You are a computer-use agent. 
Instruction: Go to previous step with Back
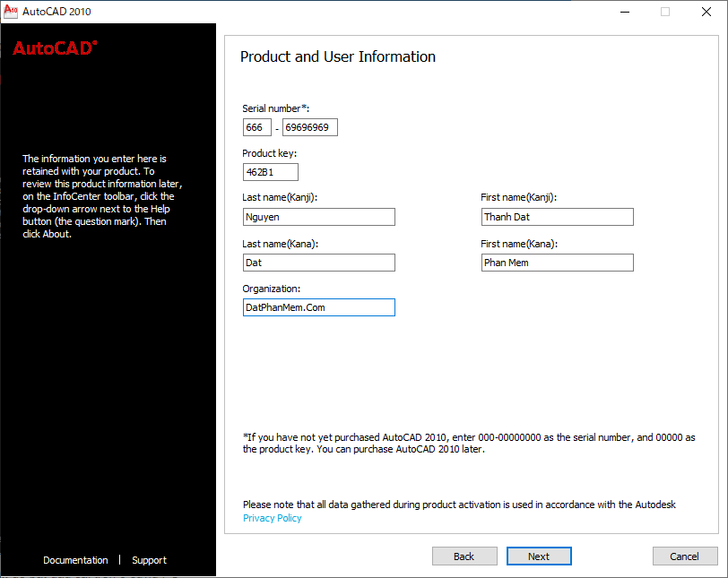(464, 556)
